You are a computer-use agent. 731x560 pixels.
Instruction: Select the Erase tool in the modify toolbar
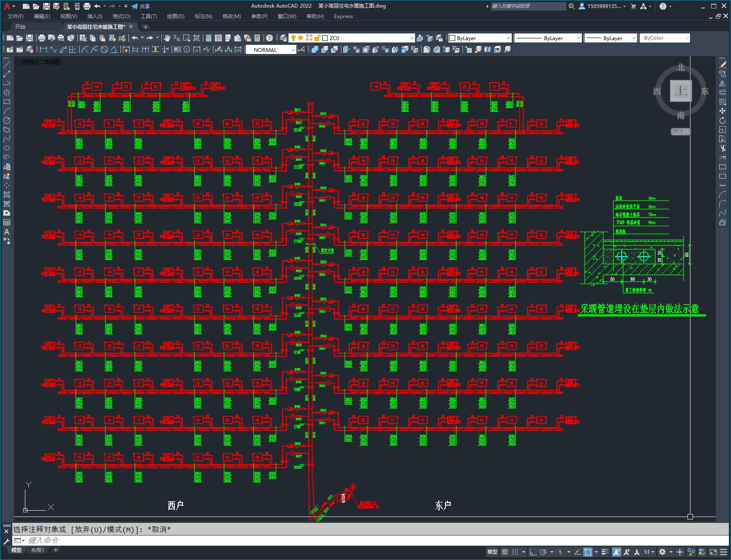pos(723,65)
